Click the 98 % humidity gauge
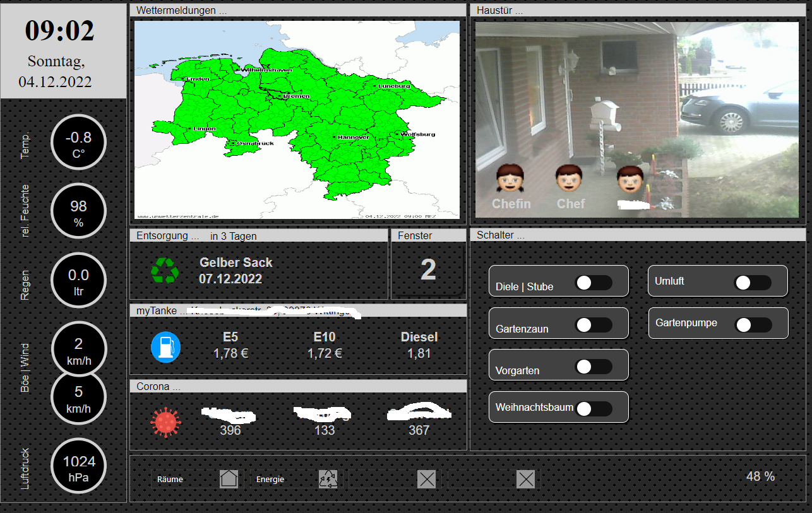 click(x=78, y=211)
